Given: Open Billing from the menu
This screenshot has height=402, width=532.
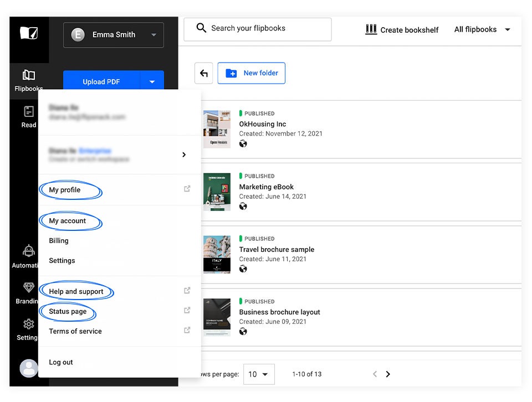Looking at the screenshot, I should pos(59,241).
